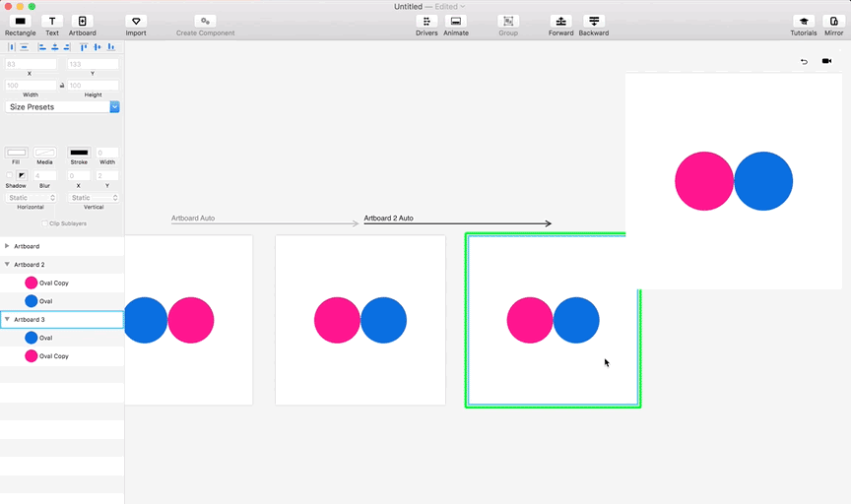Rewind the preview with the reset arrow
The height and width of the screenshot is (504, 851).
pos(804,61)
